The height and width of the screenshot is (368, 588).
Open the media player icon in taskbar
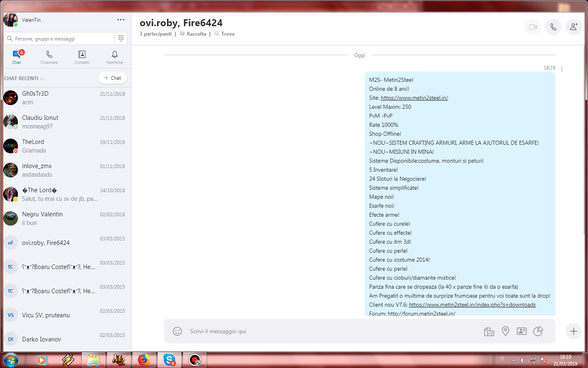(x=42, y=360)
